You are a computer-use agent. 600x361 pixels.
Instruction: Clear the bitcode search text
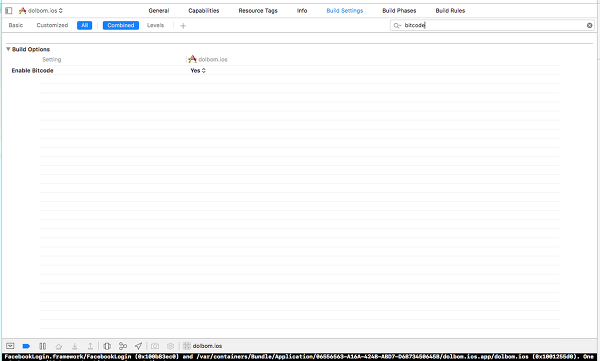(590, 25)
